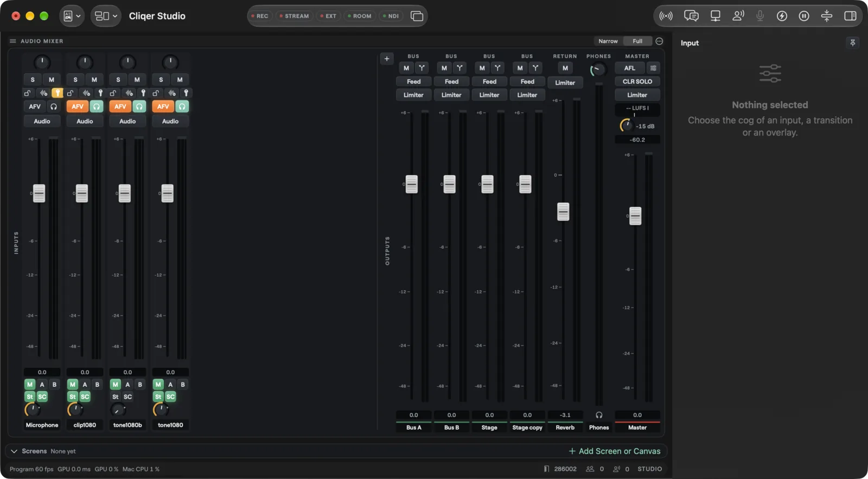Select the NDI output button

pos(391,16)
